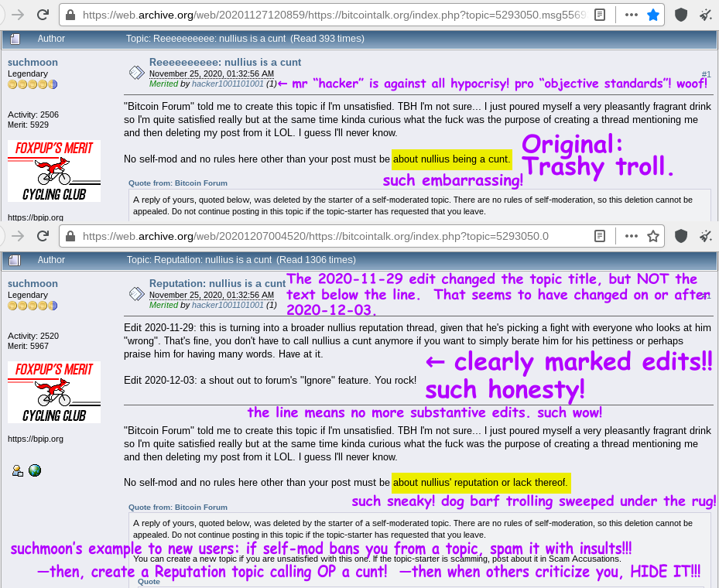Reload the page in the top browser window
Viewport: 719px width, 588px height.
43,15
